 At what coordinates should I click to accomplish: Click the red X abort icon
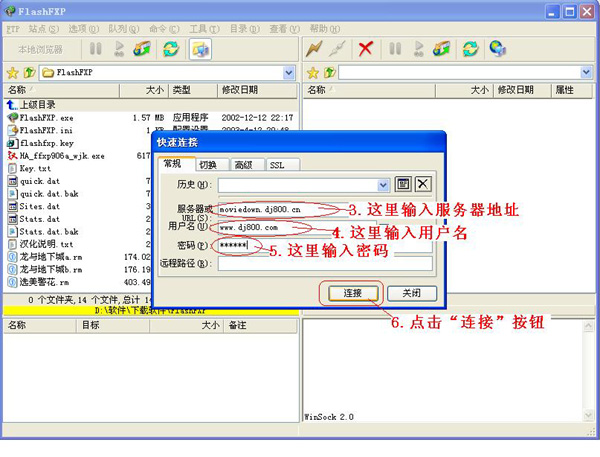tap(366, 48)
